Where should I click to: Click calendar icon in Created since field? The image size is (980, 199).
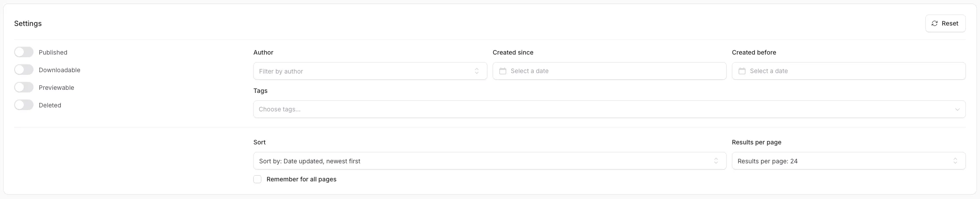[x=502, y=71]
